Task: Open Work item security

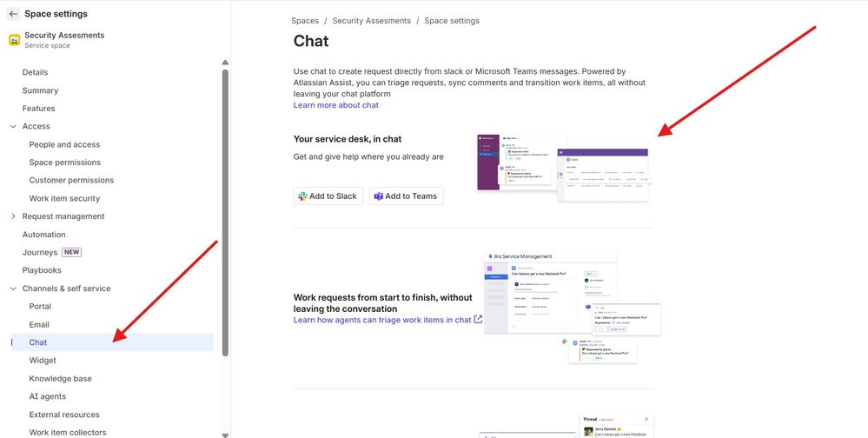Action: pyautogui.click(x=64, y=198)
